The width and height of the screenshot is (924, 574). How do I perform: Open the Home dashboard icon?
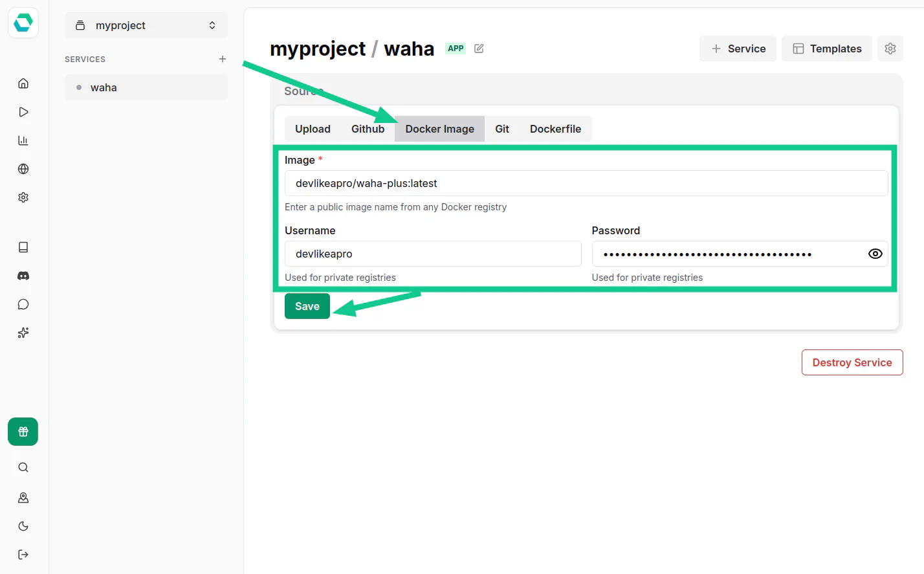click(x=23, y=83)
